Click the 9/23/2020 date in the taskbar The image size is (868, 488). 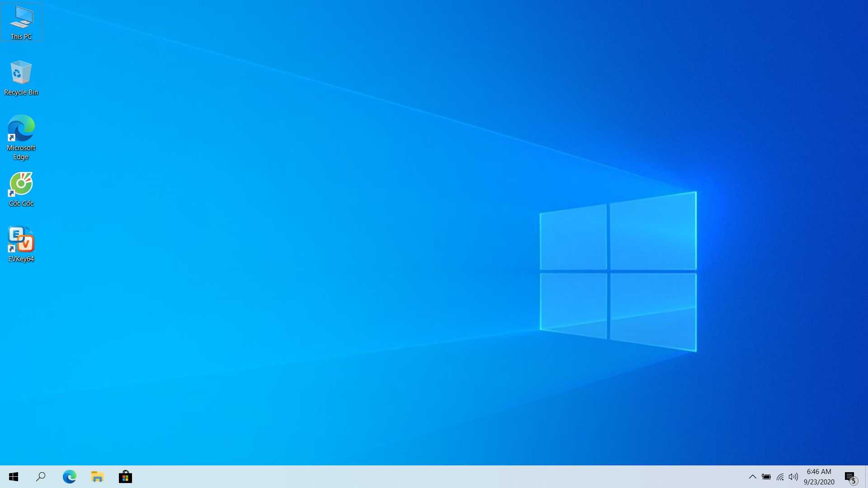coord(819,482)
